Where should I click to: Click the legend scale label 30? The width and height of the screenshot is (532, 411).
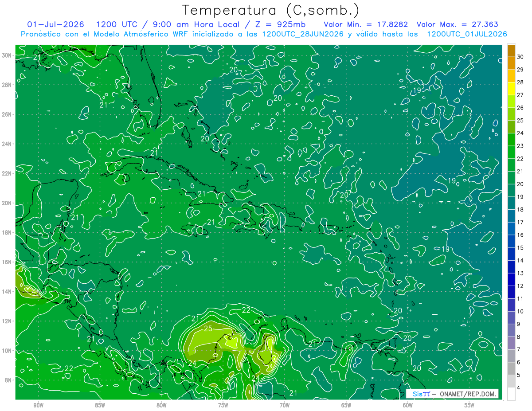520,57
